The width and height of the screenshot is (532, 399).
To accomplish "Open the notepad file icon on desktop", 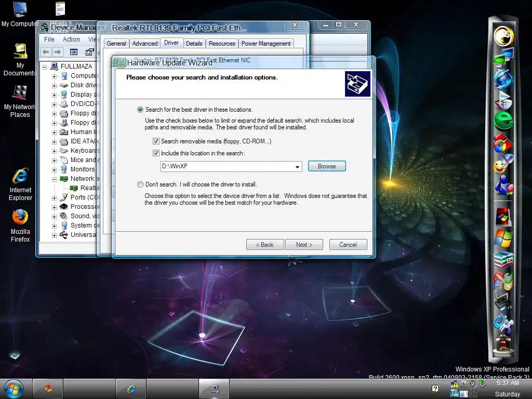I will pyautogui.click(x=60, y=9).
